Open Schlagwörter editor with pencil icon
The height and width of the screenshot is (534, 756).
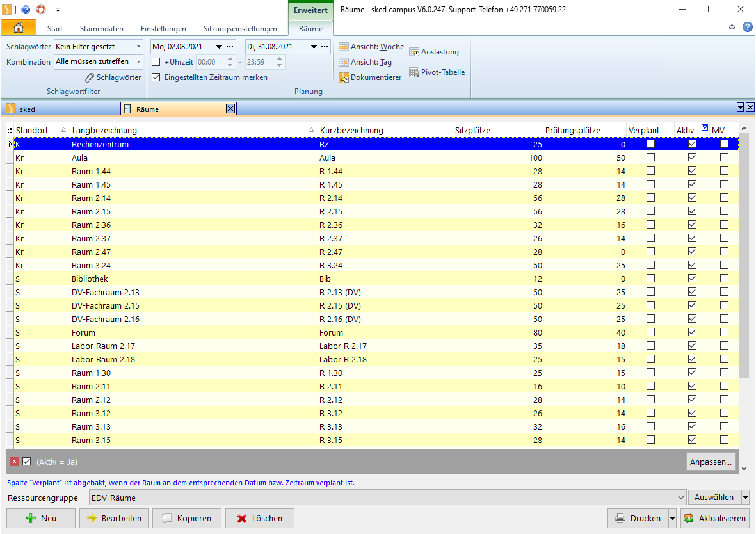[113, 77]
